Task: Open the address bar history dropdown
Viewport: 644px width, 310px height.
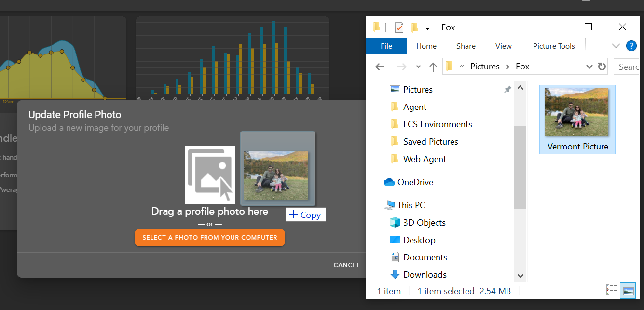Action: click(589, 67)
